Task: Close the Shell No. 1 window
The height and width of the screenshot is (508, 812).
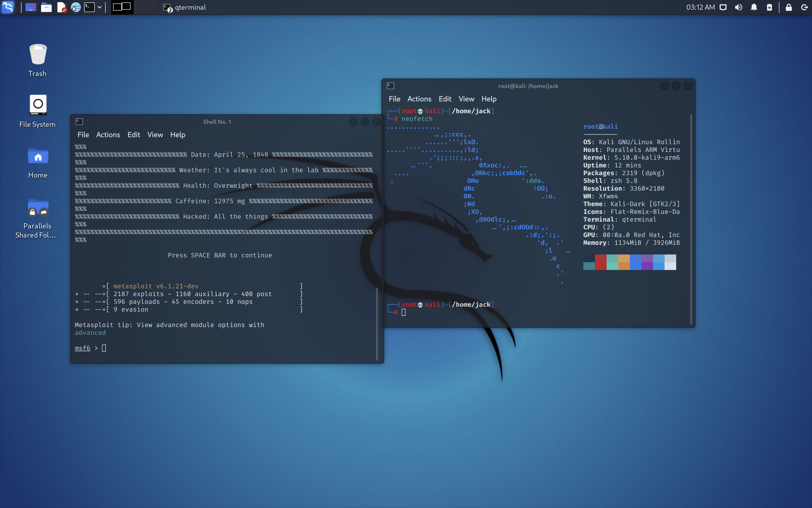Action: [377, 122]
